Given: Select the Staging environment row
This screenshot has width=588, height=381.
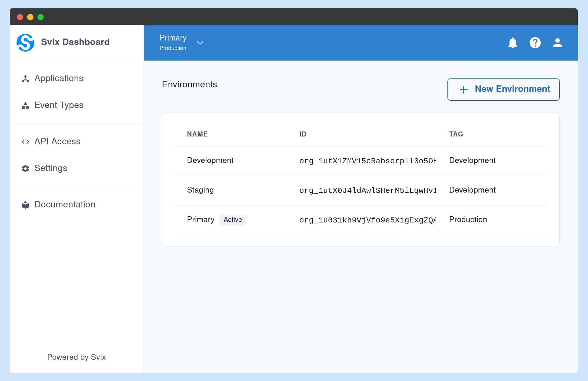Looking at the screenshot, I should [200, 190].
